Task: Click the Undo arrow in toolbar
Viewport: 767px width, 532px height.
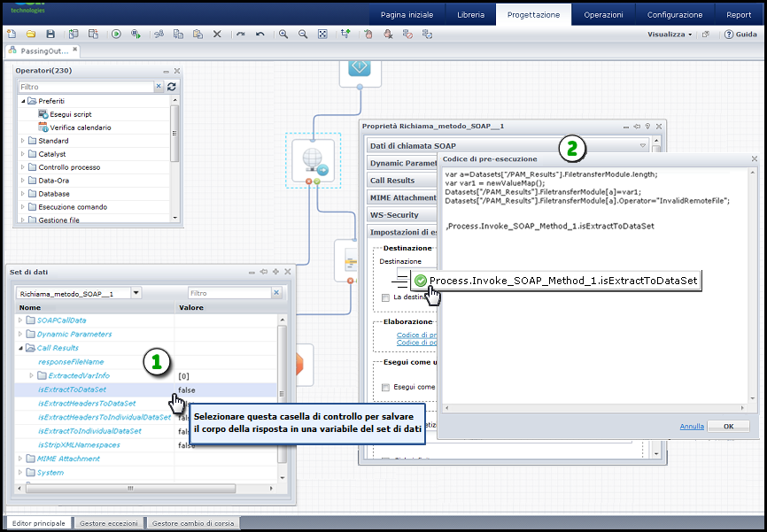Action: pyautogui.click(x=260, y=34)
